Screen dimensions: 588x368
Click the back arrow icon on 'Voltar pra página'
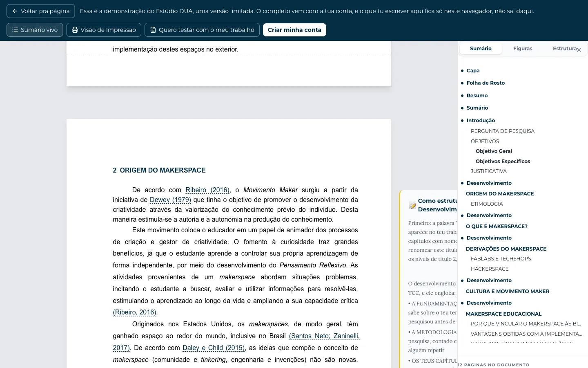15,11
